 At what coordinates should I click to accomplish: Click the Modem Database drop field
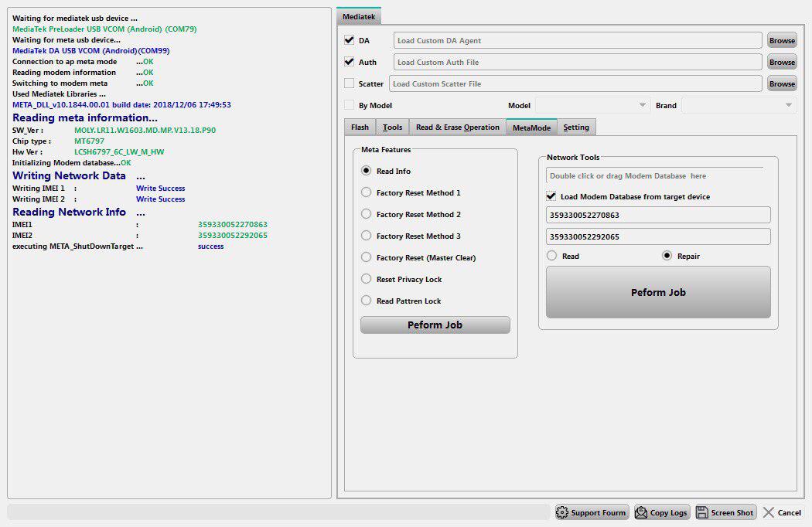654,175
